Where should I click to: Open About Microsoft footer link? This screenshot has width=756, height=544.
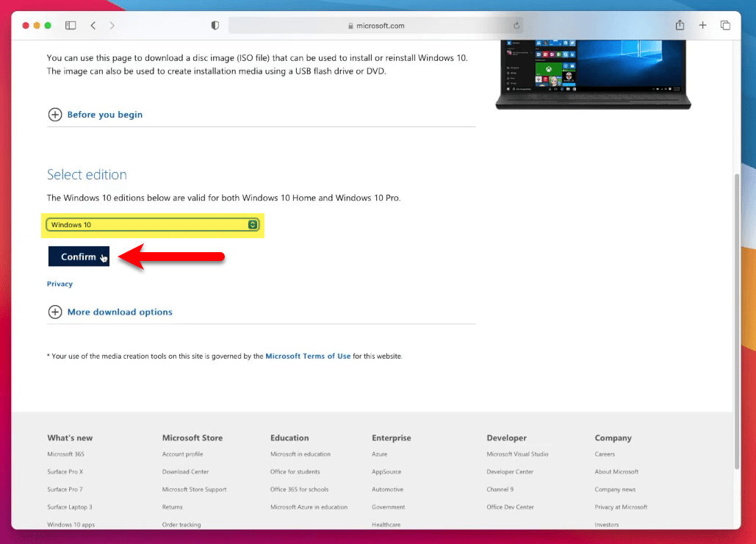616,472
